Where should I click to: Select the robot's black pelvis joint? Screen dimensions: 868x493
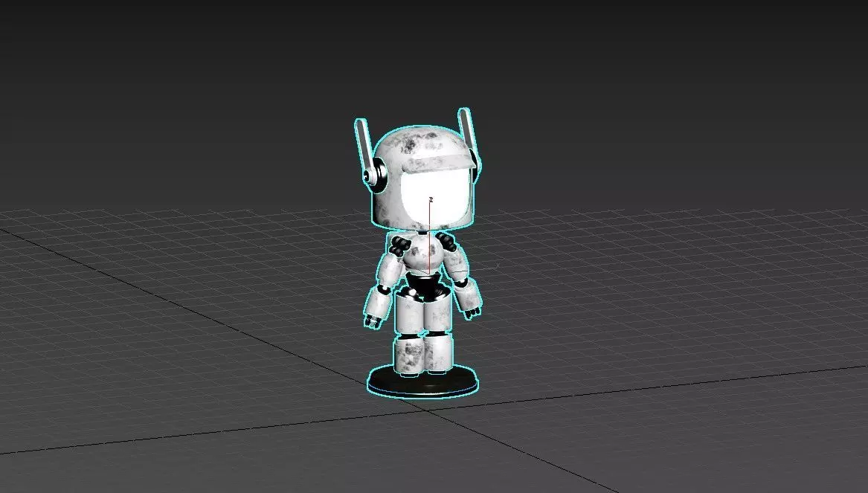[x=425, y=286]
